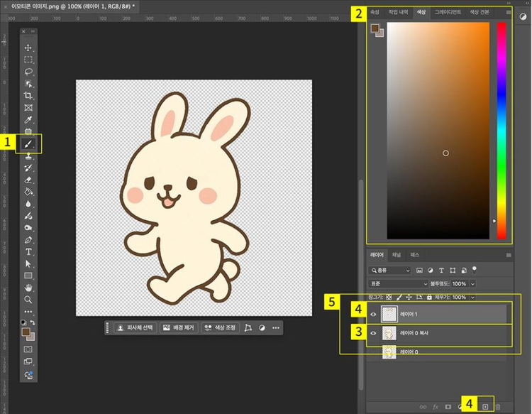Toggle visibility of 레이어 0 복사 layer
Viewport: 532px width, 414px height.
pyautogui.click(x=373, y=333)
